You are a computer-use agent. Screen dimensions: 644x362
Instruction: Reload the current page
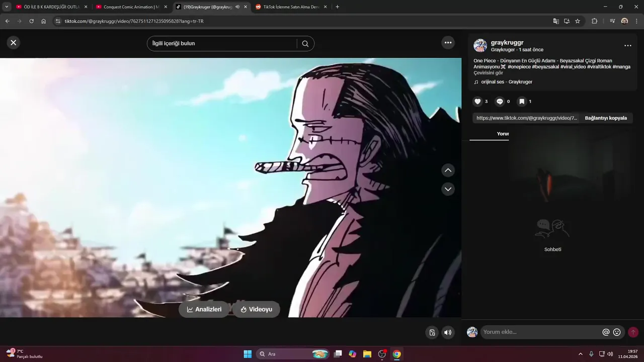[x=31, y=21]
